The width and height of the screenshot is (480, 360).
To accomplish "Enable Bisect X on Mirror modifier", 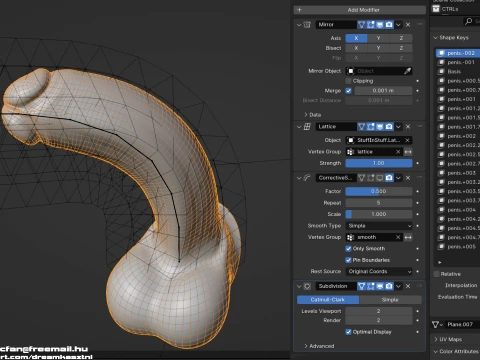I will [x=356, y=48].
